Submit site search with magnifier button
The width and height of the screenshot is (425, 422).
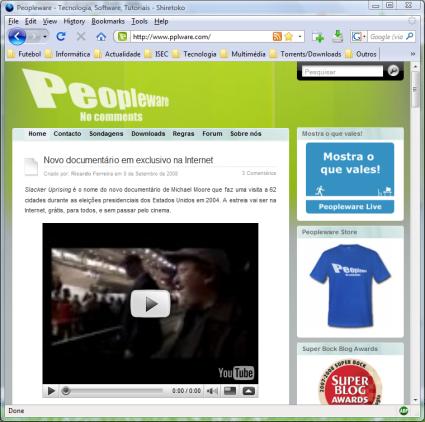(x=393, y=71)
